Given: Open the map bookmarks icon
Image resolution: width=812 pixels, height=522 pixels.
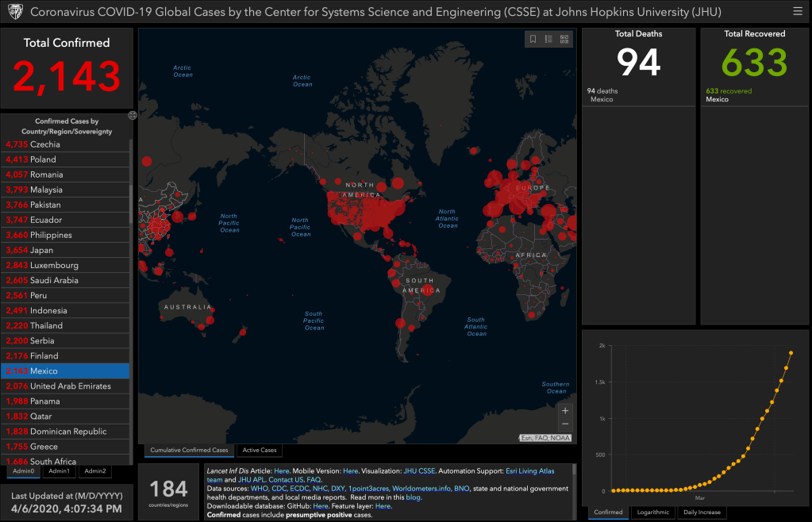Looking at the screenshot, I should coord(533,39).
